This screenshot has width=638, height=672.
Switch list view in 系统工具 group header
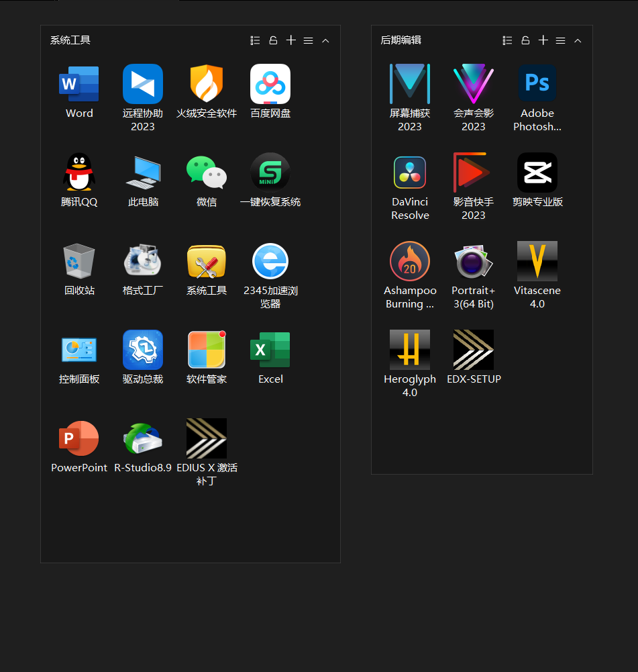tap(255, 41)
